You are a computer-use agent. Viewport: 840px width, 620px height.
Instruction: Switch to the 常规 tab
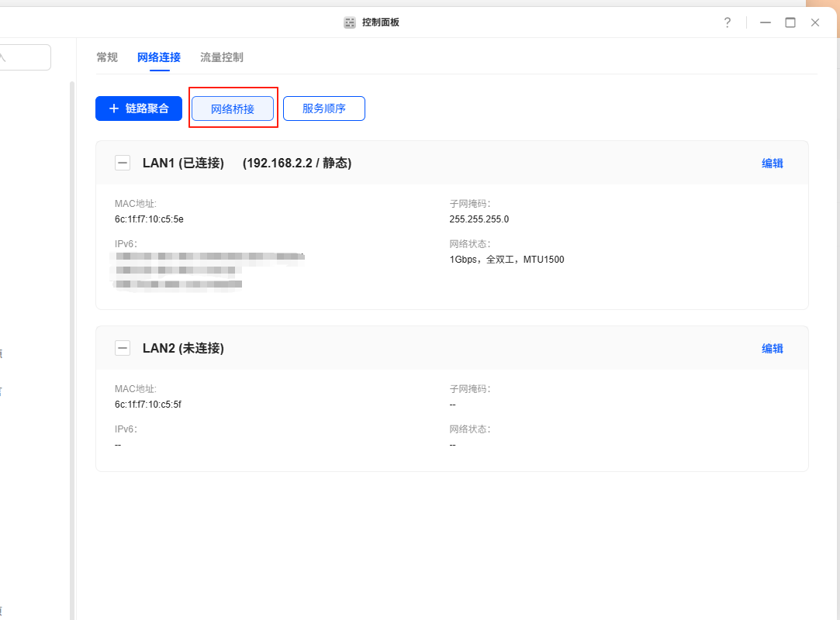[x=107, y=57]
